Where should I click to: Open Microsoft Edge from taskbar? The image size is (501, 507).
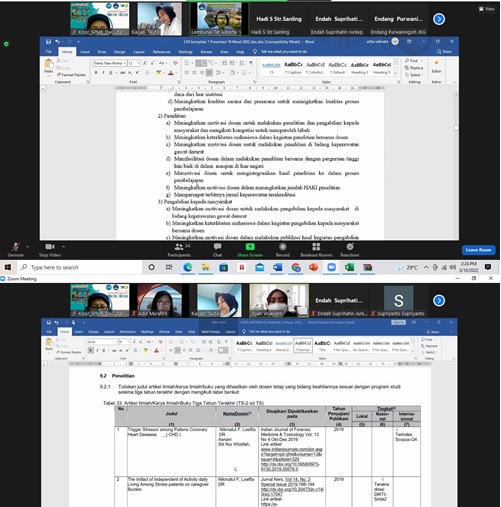[188, 267]
